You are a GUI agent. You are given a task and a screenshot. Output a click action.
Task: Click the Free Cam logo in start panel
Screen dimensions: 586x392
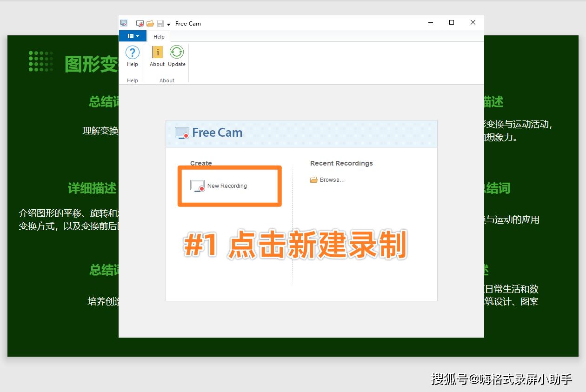[209, 133]
